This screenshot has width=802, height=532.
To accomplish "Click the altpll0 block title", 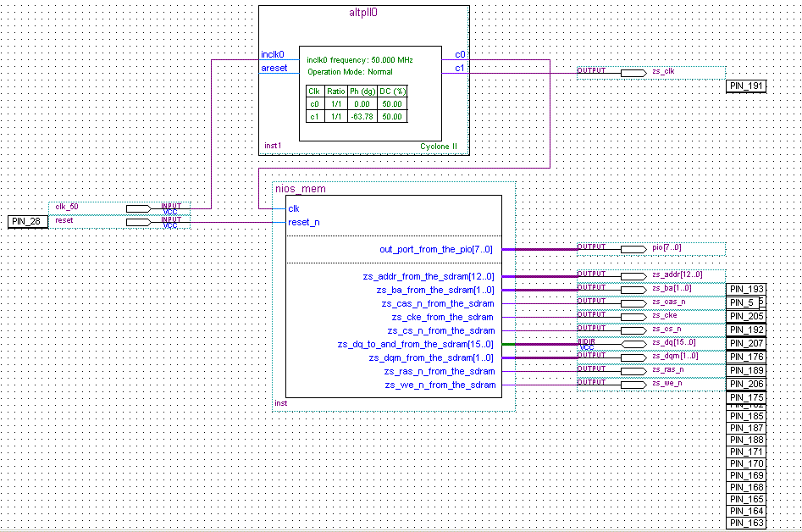I will point(362,13).
